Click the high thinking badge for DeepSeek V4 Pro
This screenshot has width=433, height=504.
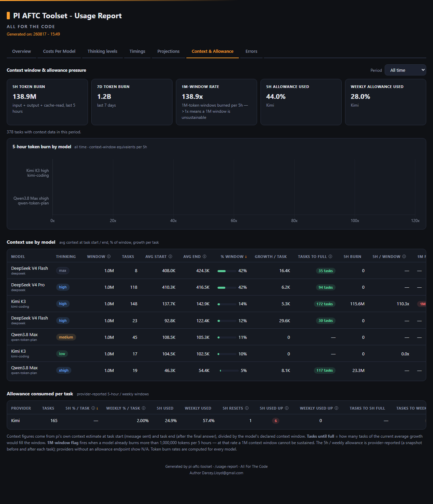click(63, 287)
